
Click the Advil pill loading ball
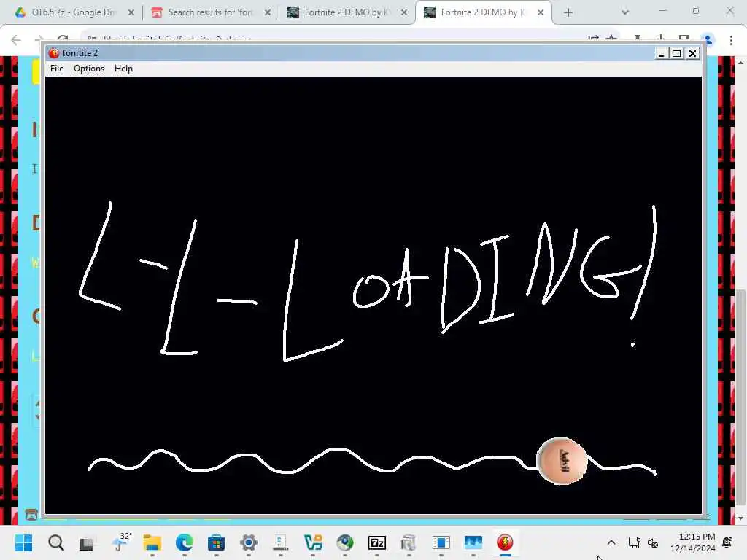pyautogui.click(x=562, y=461)
